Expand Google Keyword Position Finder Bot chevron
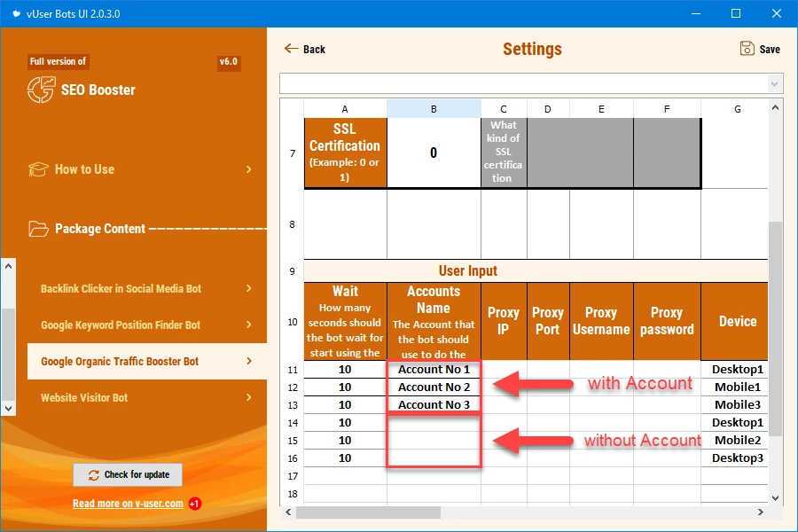Viewport: 798px width, 532px height. [249, 325]
